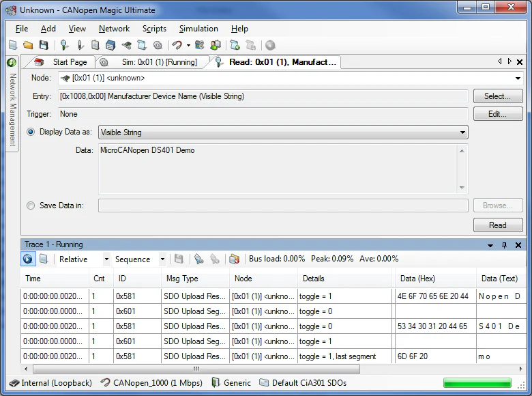Expand the Node selection dropdown

pyautogui.click(x=518, y=78)
